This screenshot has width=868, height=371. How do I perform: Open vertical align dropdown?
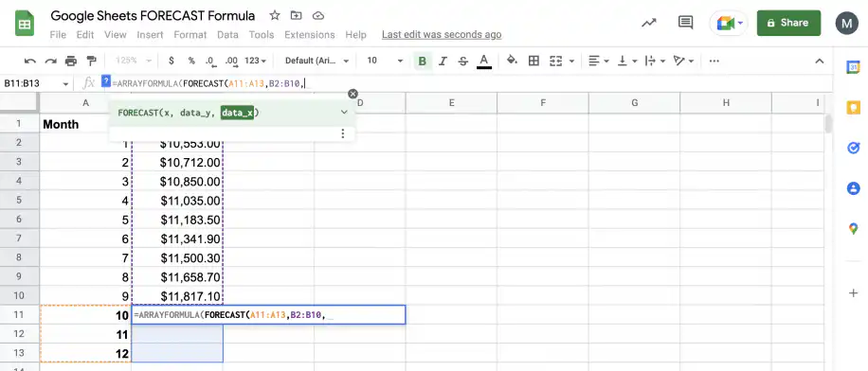pyautogui.click(x=627, y=61)
